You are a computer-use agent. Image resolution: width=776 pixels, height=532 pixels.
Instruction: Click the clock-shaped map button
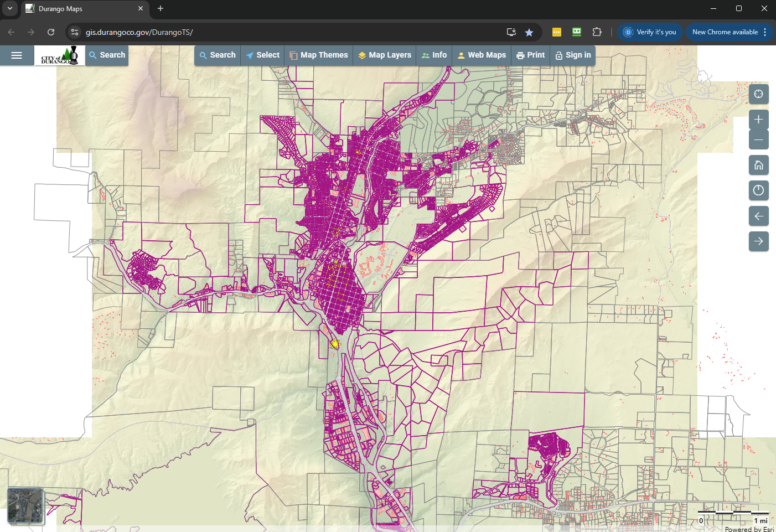(x=758, y=190)
